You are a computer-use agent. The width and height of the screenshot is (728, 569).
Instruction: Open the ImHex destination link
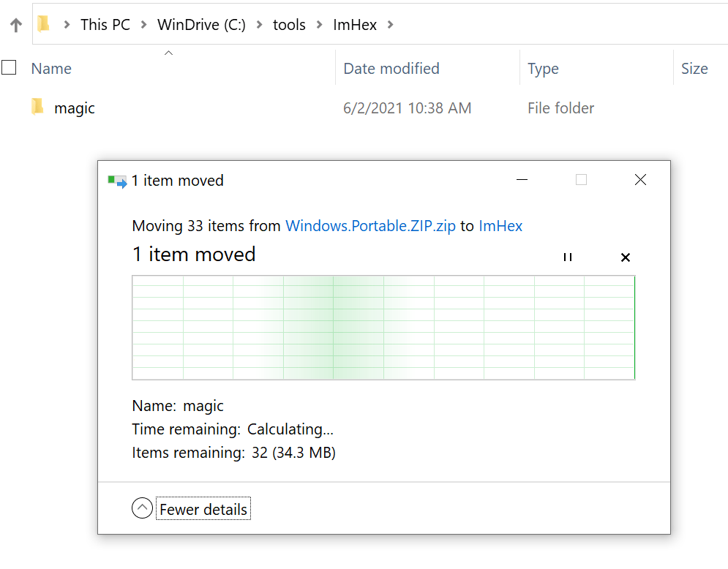click(500, 226)
